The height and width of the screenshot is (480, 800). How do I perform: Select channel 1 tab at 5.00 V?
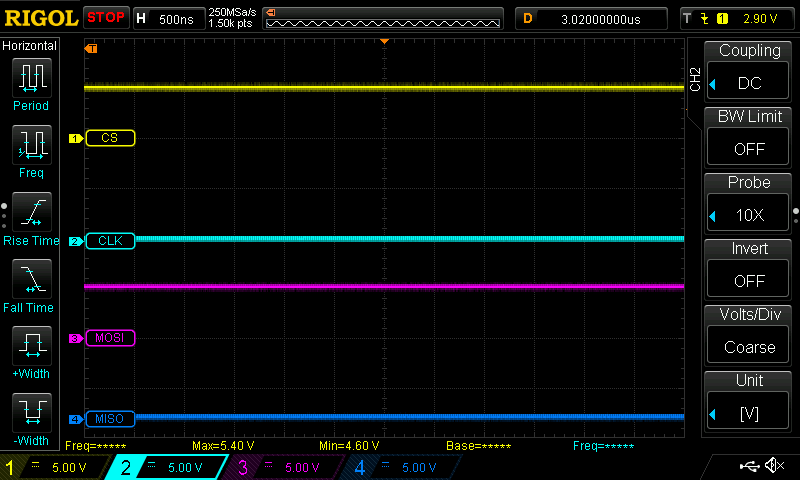(x=54, y=467)
